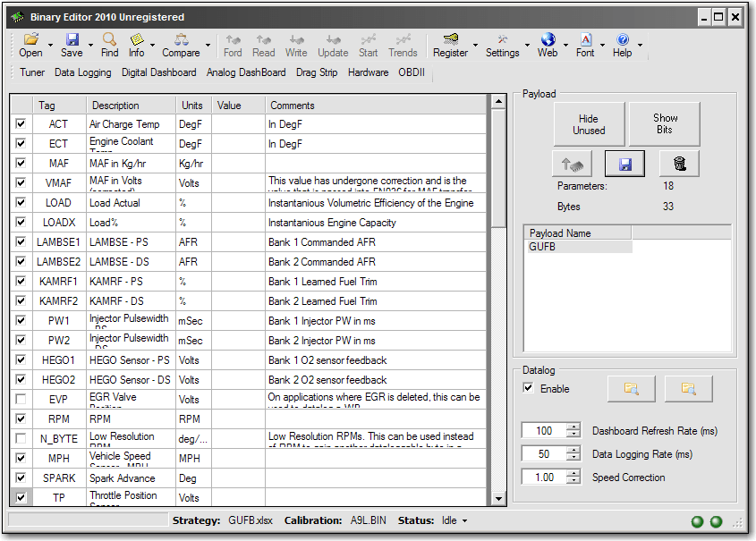Sort by the Description column header

(132, 105)
